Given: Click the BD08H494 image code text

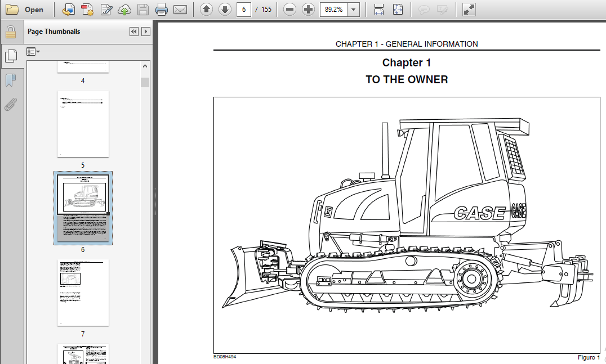Looking at the screenshot, I should tap(225, 357).
